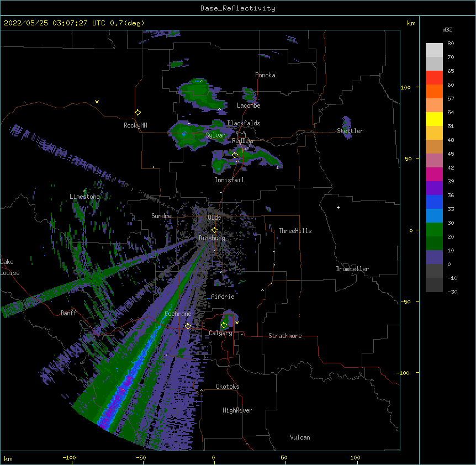Select the red 65-60 dBZ legend swatch

434,77
